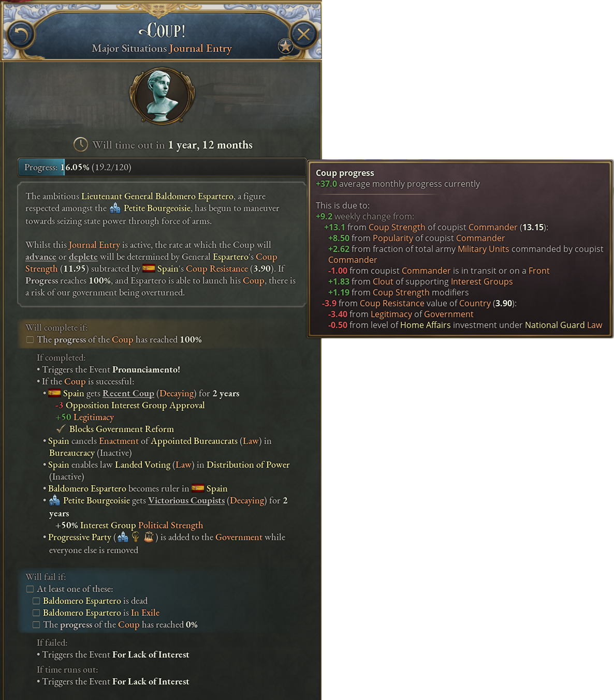Click the marble bust portrait icon
This screenshot has height=700, width=614.
coord(162,96)
